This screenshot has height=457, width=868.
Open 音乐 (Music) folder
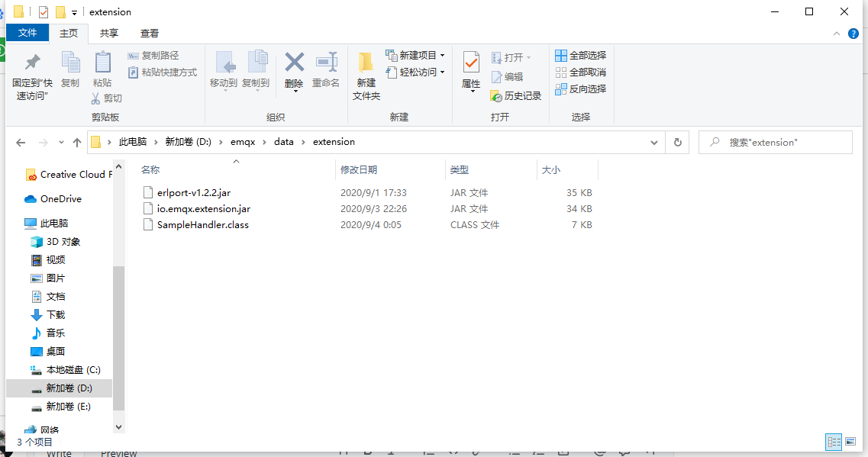click(x=48, y=333)
